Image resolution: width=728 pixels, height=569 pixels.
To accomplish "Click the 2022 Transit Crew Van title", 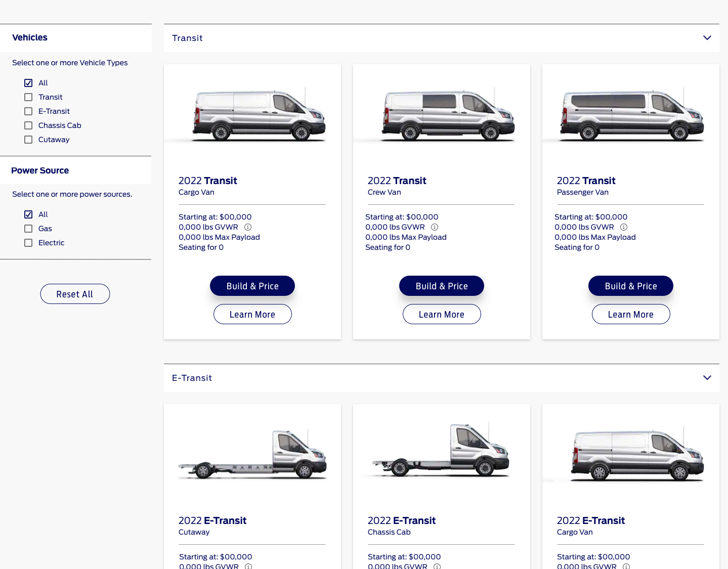I will click(x=397, y=181).
